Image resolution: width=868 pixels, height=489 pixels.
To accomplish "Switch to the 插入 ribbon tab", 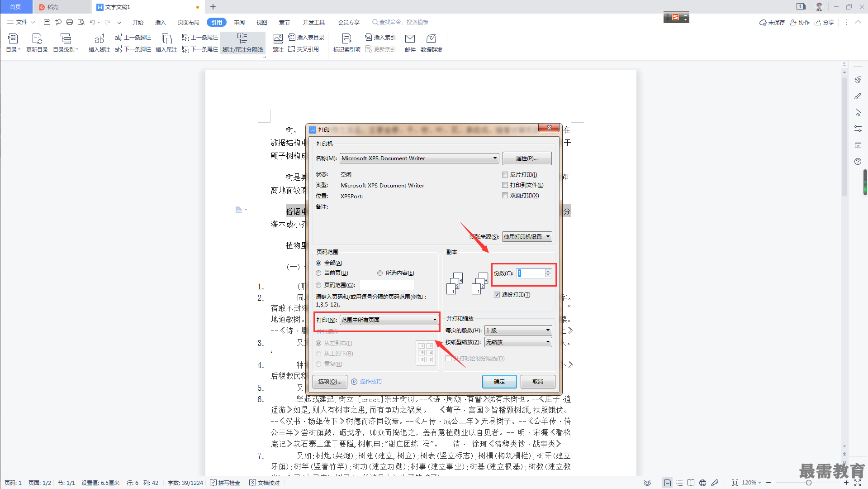I will pyautogui.click(x=161, y=22).
